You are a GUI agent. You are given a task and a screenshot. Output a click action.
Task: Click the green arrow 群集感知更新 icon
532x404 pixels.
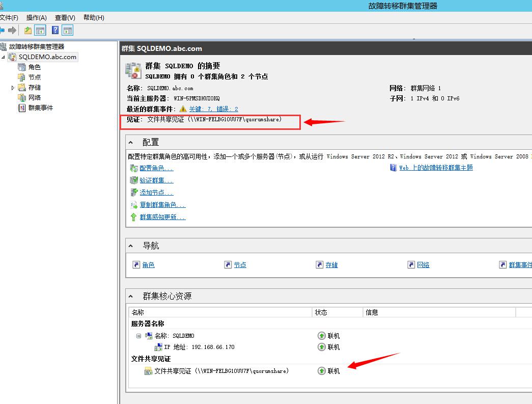click(134, 217)
